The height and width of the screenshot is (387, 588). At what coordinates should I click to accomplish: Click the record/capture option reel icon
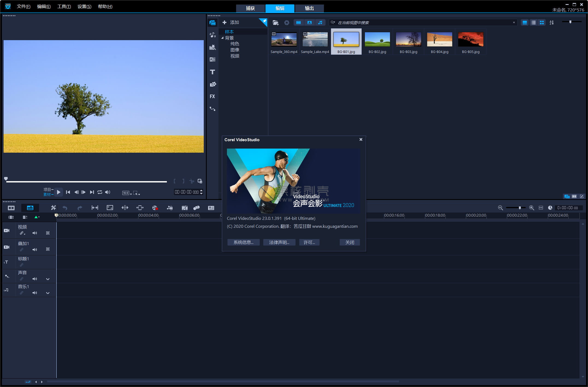(155, 208)
